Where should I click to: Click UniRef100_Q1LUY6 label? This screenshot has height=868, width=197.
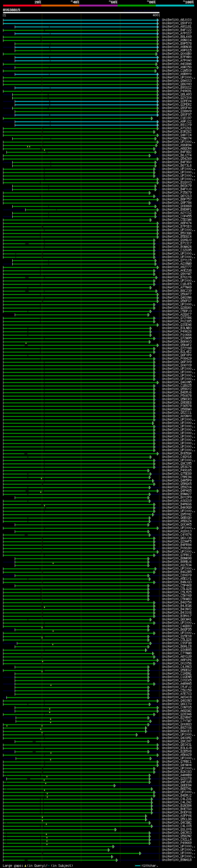[177, 829]
